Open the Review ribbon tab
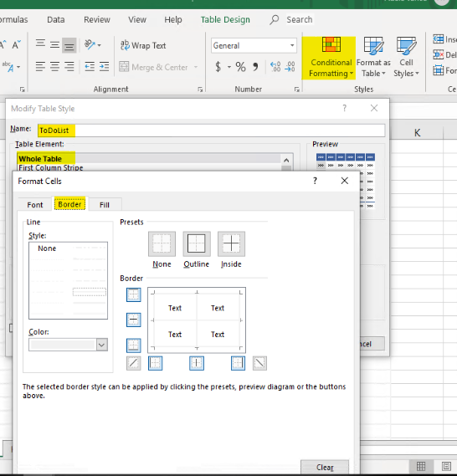This screenshot has width=457, height=476. point(97,20)
